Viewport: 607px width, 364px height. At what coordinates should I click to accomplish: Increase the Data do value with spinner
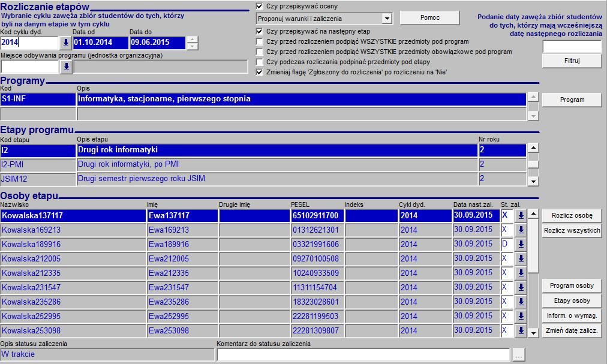(193, 40)
